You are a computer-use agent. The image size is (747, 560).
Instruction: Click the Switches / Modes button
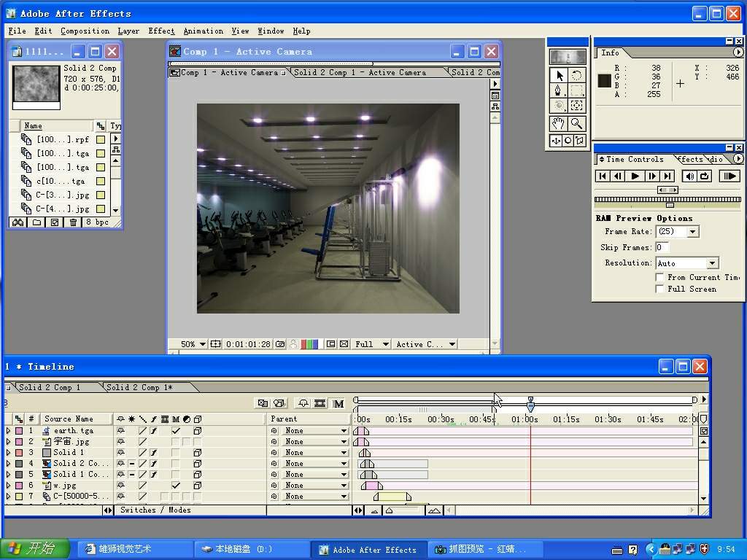pos(155,510)
